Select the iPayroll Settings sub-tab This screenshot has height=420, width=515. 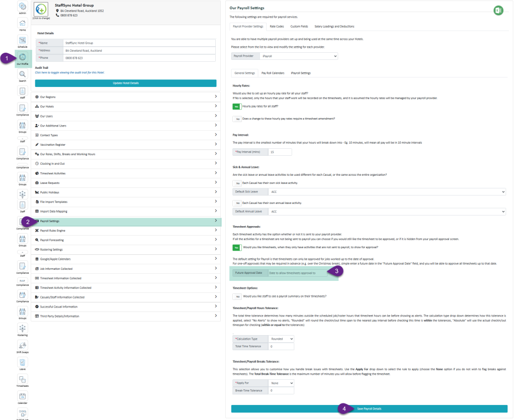[x=301, y=73]
